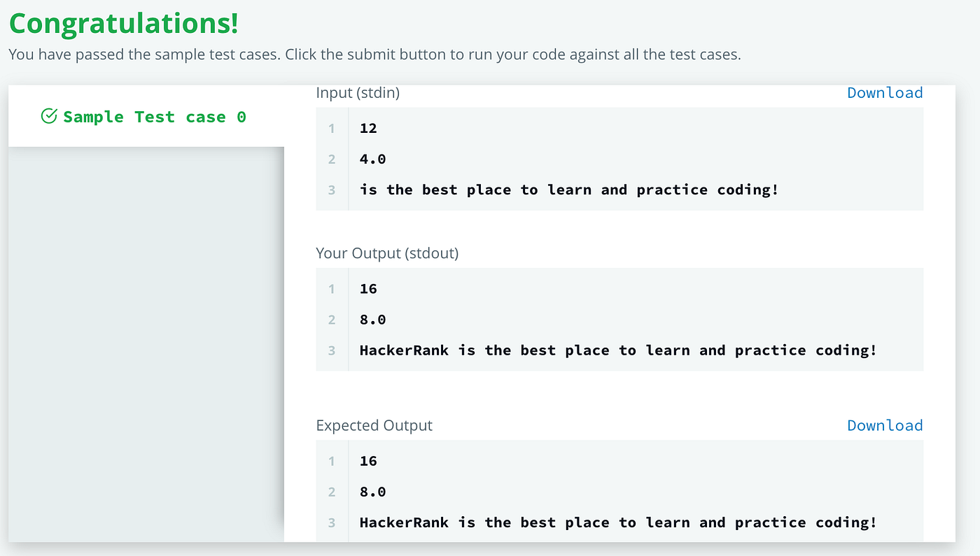Click the green checkmark icon beside Sample Test case 0
Viewport: 980px width, 556px height.
tap(49, 116)
